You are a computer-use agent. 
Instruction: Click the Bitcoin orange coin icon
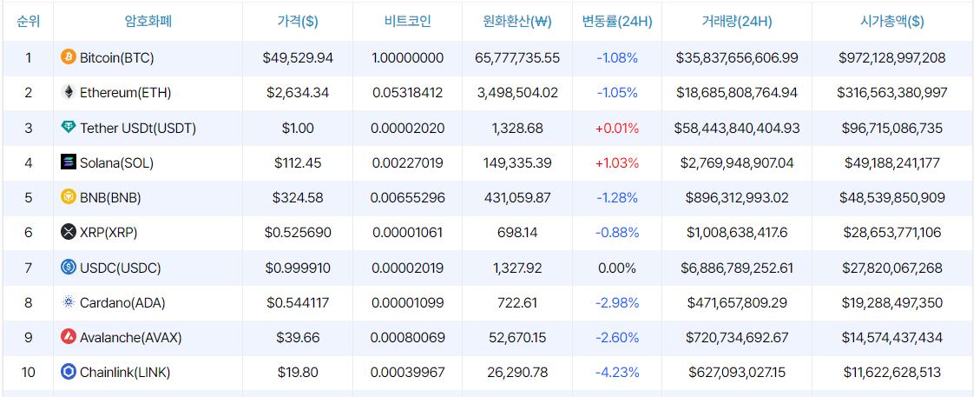pyautogui.click(x=68, y=57)
